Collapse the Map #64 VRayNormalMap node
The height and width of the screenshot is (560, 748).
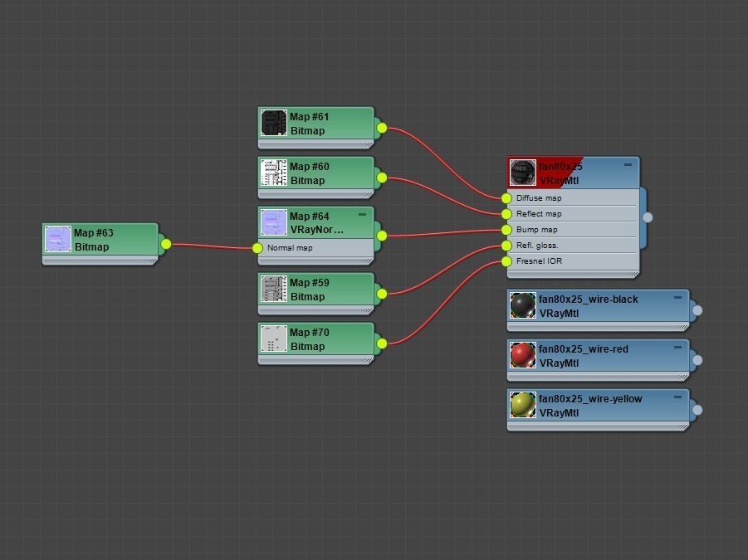[x=362, y=215]
